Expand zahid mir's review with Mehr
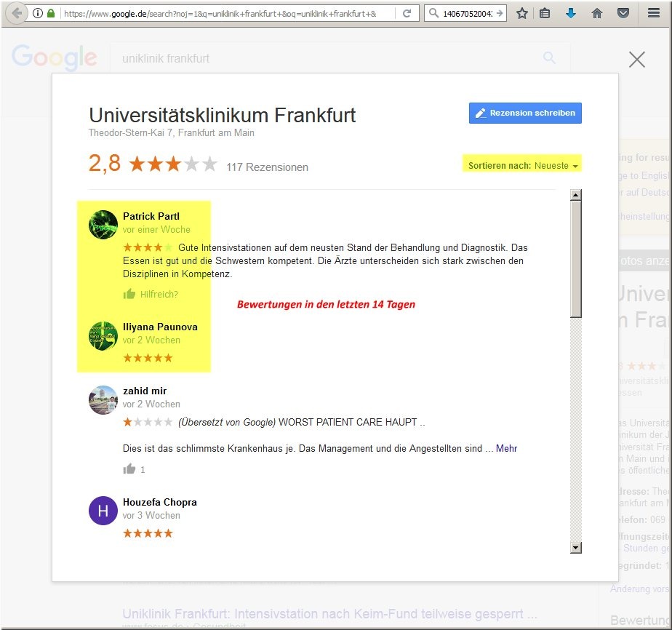The width and height of the screenshot is (672, 630). click(506, 448)
